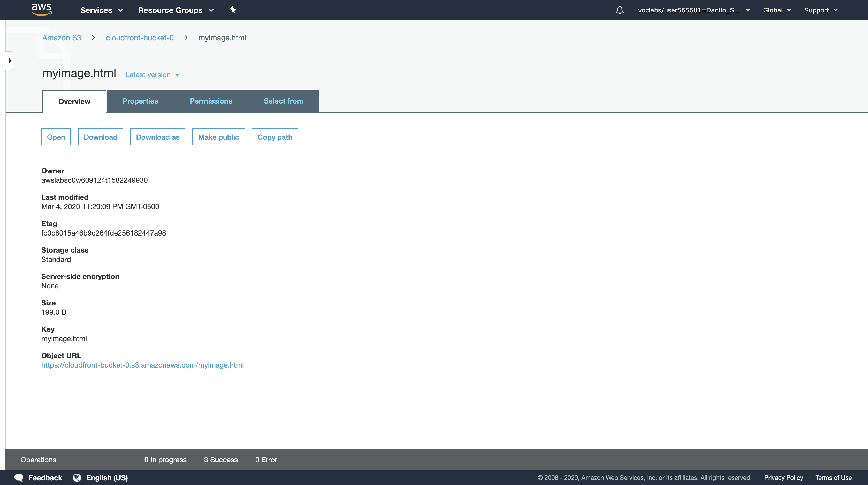Switch to the Properties tab
The width and height of the screenshot is (868, 485).
click(140, 101)
